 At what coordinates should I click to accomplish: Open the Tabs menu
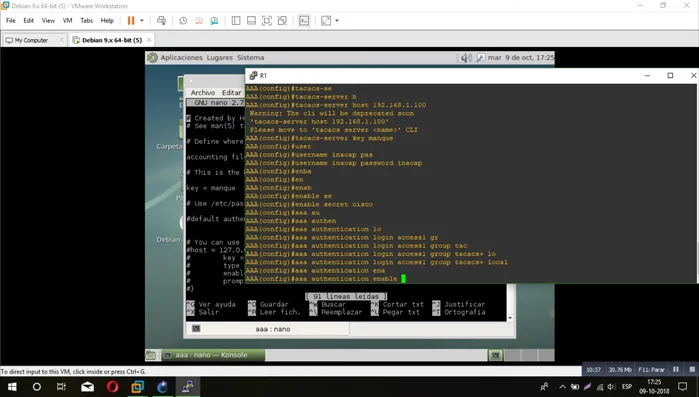point(86,20)
